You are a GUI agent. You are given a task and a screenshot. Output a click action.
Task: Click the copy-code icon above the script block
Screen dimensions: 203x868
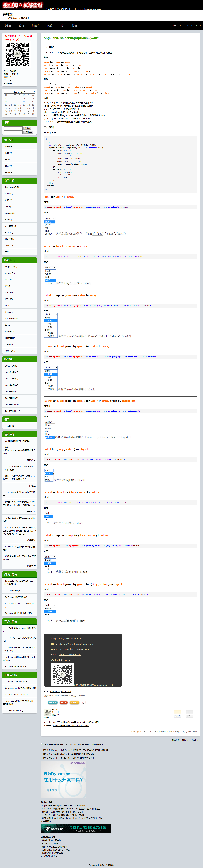point(46,139)
